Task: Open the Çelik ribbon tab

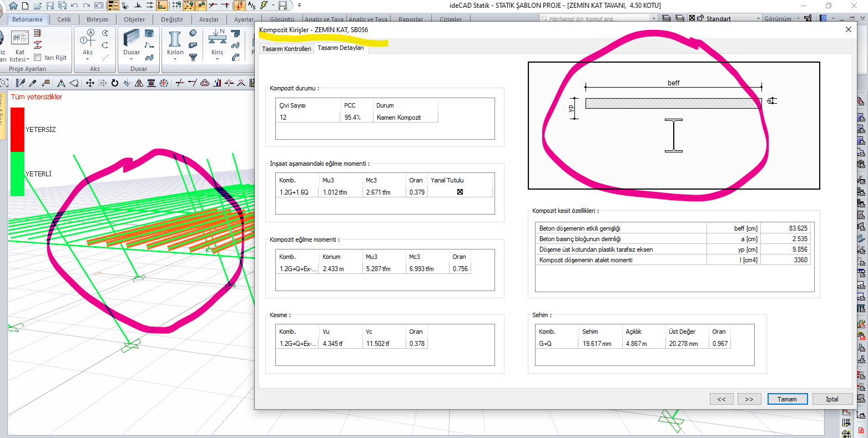Action: pos(64,19)
